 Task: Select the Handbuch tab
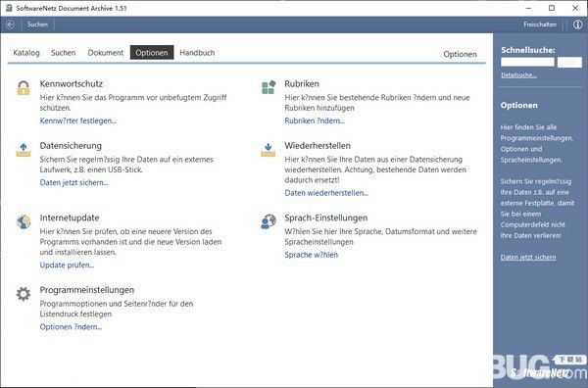(197, 53)
